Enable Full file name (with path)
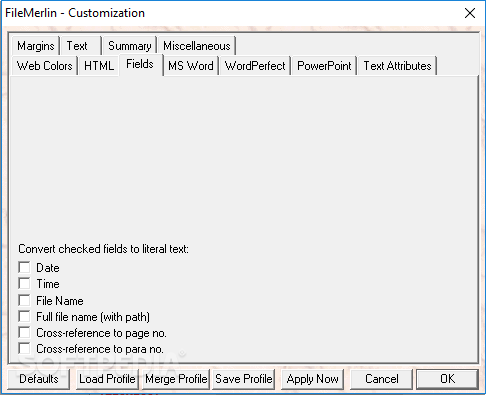The height and width of the screenshot is (395, 486). point(24,316)
